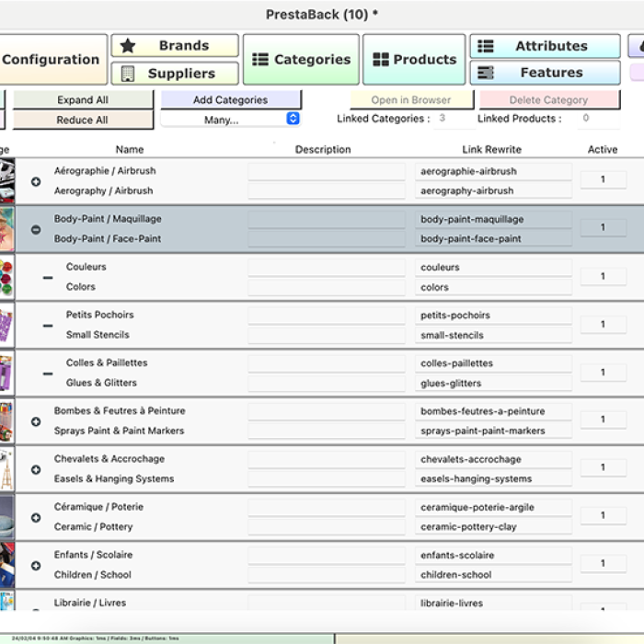The height and width of the screenshot is (644, 644).
Task: Expand the Aérographie / Airbrush category
Action: 36,181
